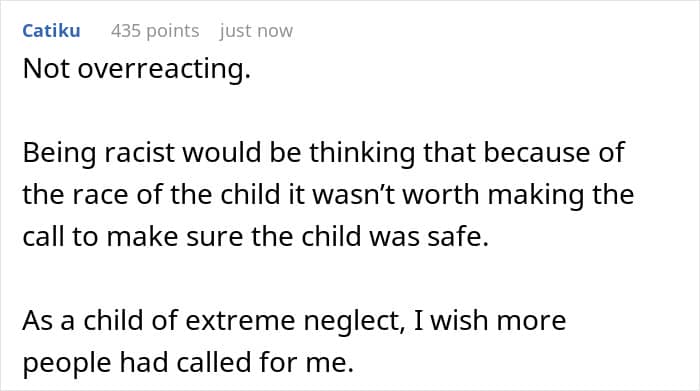700x391 pixels.
Task: Click the word sure in the comment
Action: click(x=214, y=237)
